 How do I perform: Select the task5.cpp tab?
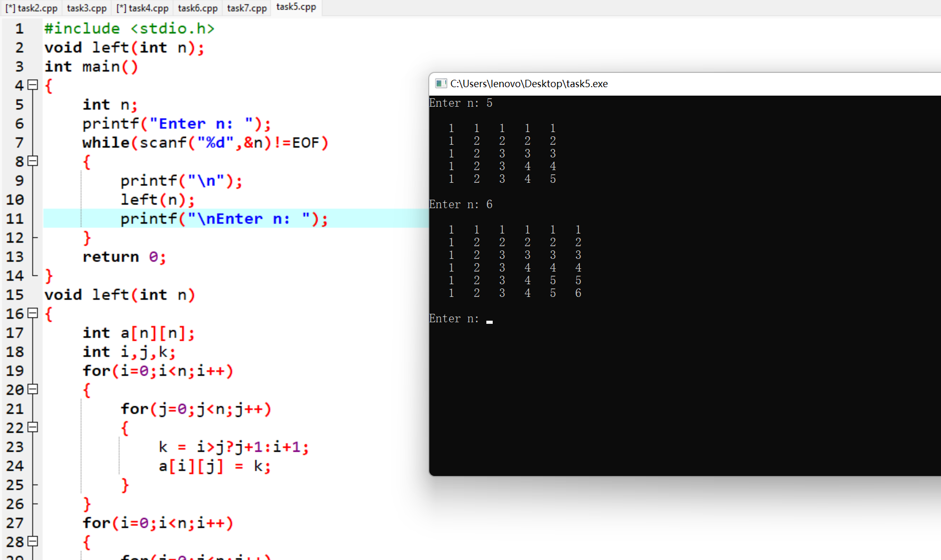[296, 7]
